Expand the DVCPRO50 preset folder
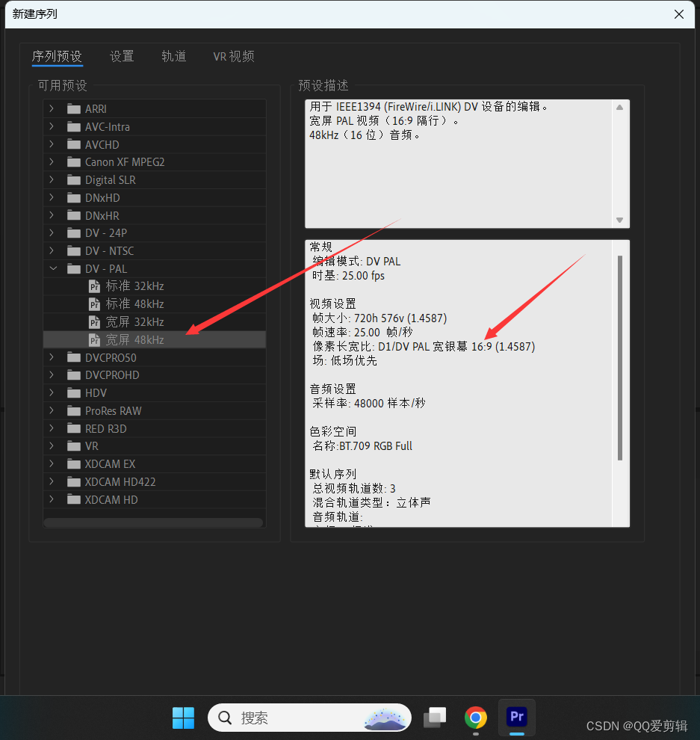The width and height of the screenshot is (700, 740). (x=52, y=357)
